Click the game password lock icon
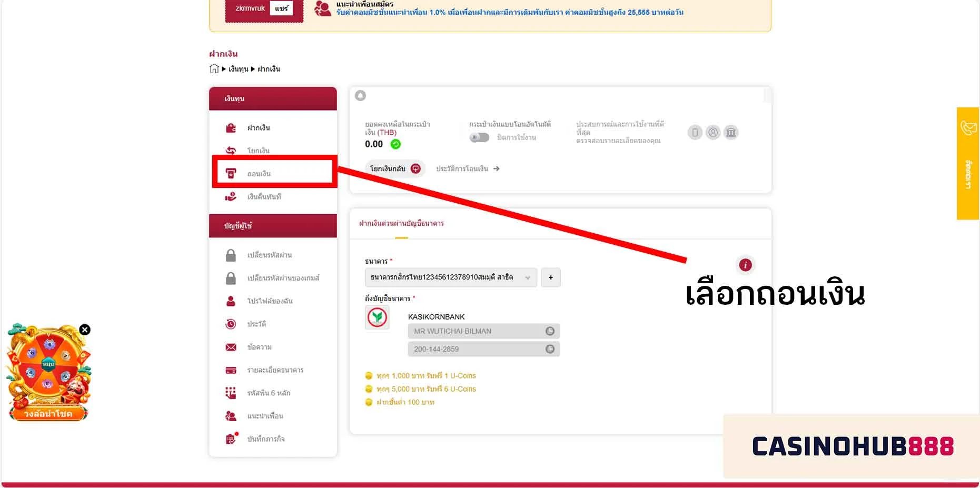The height and width of the screenshot is (488, 980). [x=231, y=278]
